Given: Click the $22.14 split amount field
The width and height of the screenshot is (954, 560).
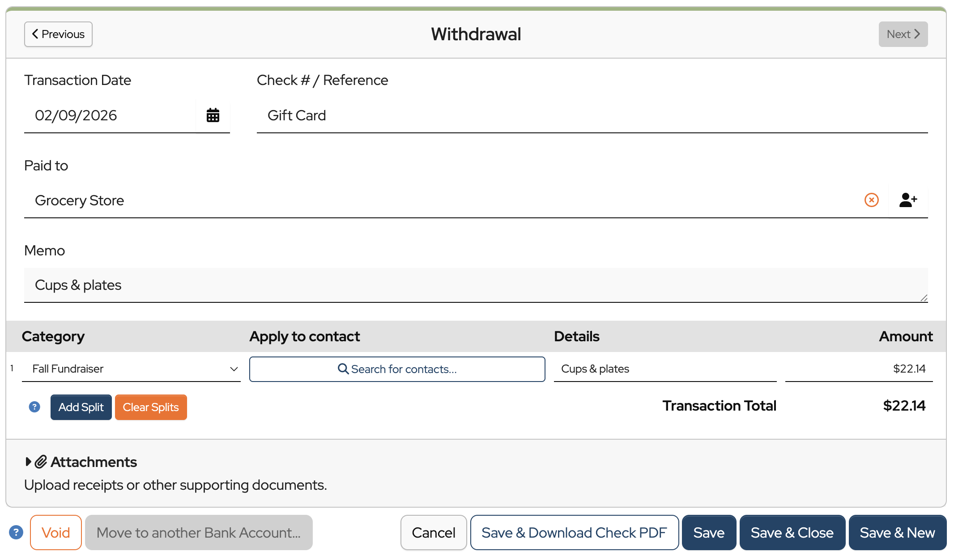Looking at the screenshot, I should pyautogui.click(x=859, y=369).
